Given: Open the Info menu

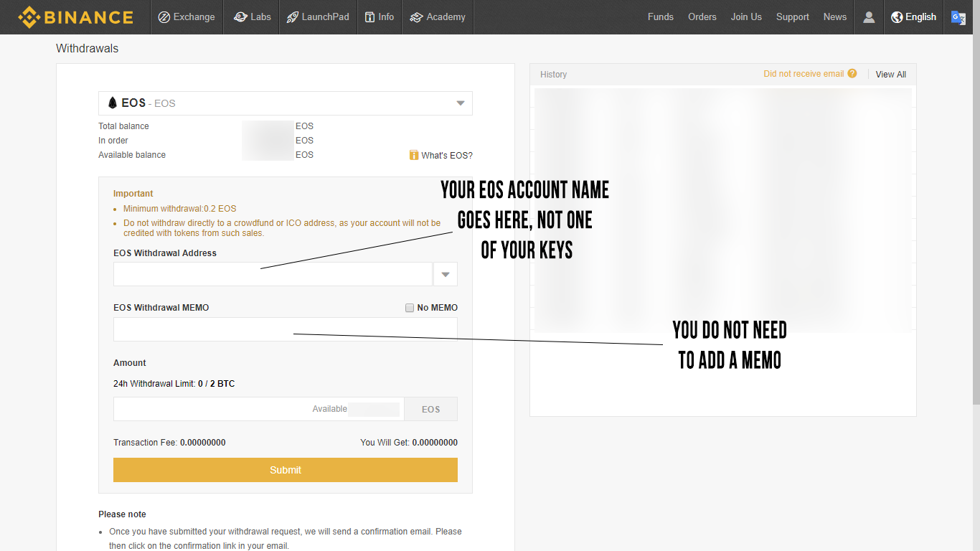Looking at the screenshot, I should tap(380, 17).
